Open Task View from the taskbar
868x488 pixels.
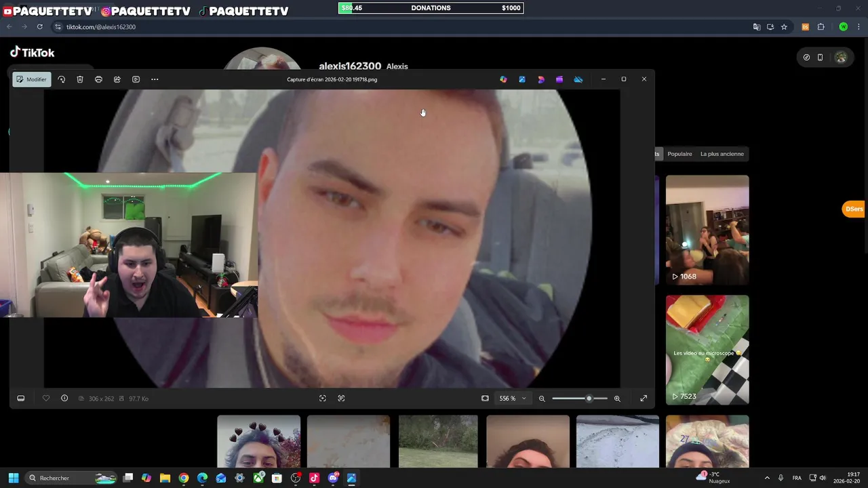[127, 478]
